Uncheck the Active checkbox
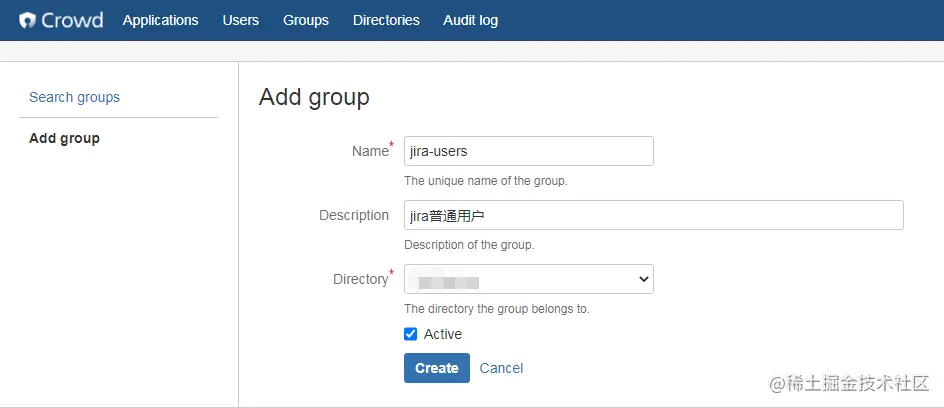Image resolution: width=944 pixels, height=408 pixels. [x=410, y=334]
